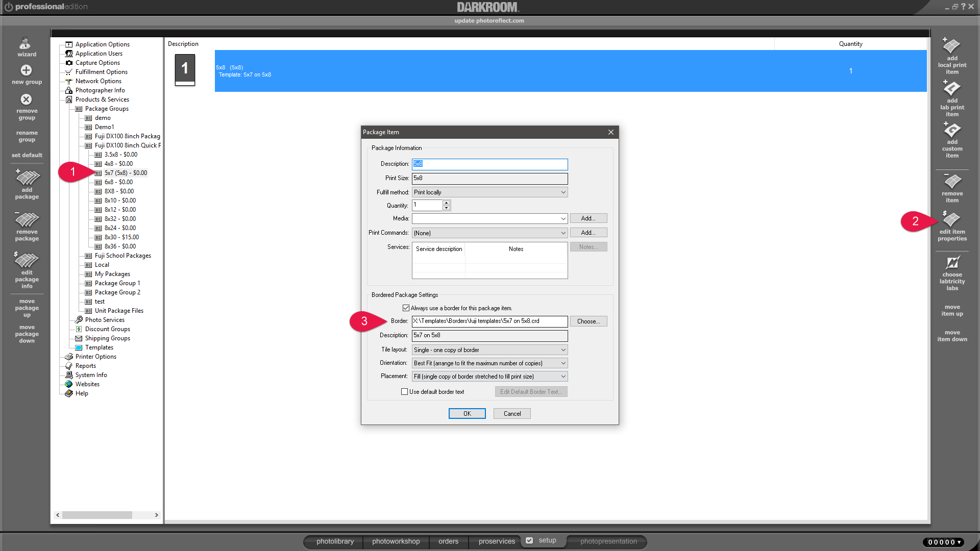Viewport: 980px width, 551px height.
Task: Click the add package icon
Action: click(x=27, y=179)
